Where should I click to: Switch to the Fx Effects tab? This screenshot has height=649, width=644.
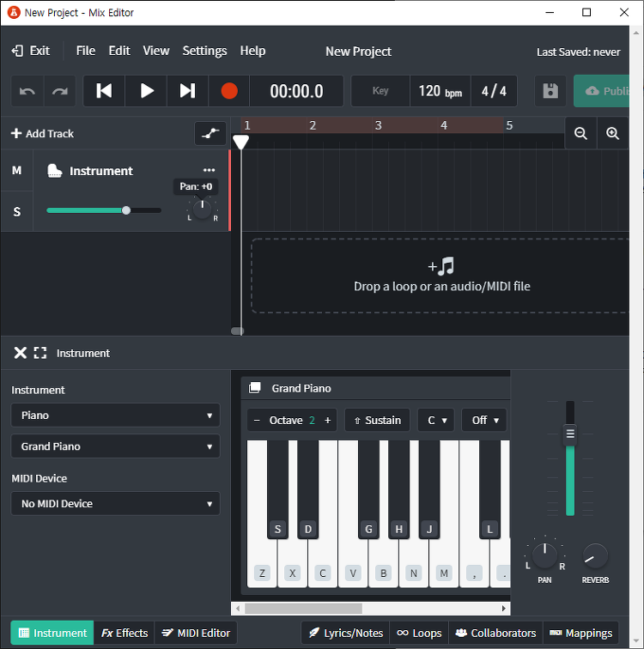[125, 633]
